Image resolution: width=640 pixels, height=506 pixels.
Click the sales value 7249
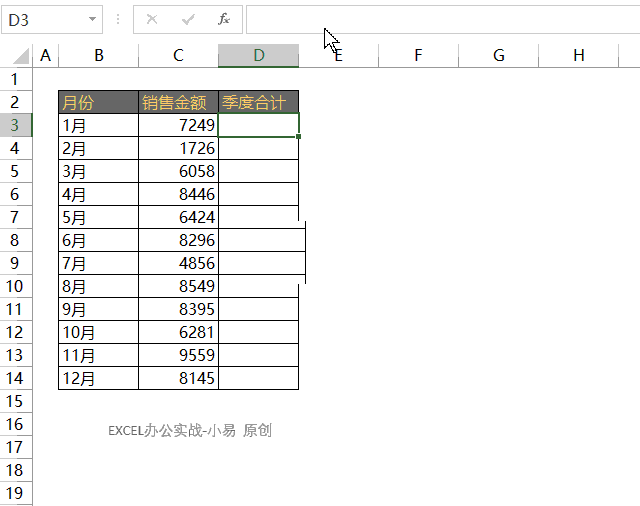point(178,125)
